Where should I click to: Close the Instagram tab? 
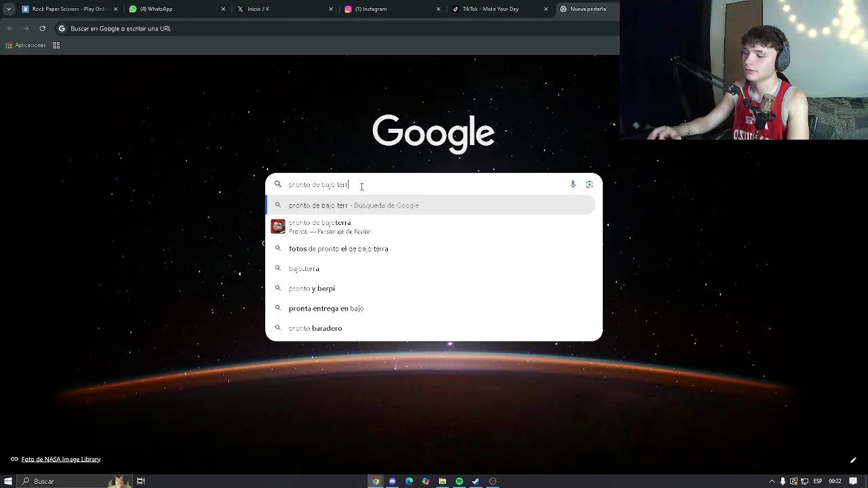(x=438, y=9)
